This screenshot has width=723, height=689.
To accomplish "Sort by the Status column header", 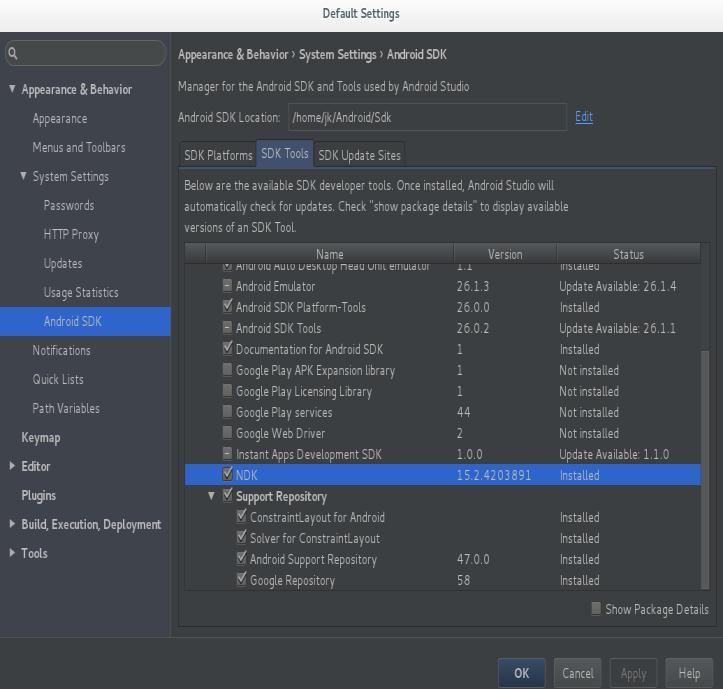I will click(x=628, y=254).
